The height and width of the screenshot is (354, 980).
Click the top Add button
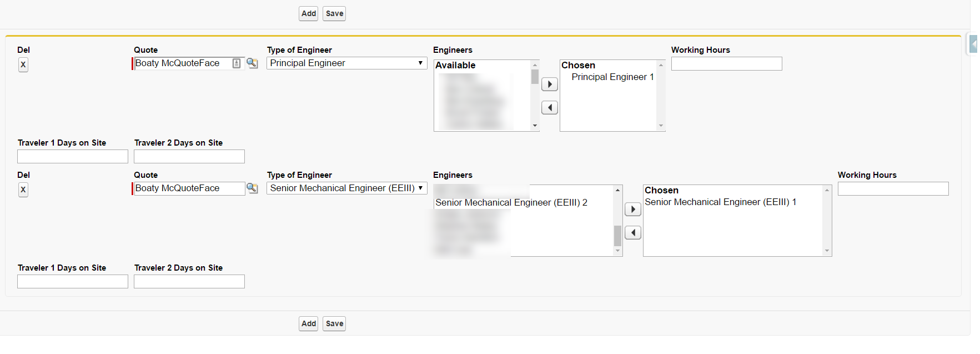(x=308, y=14)
